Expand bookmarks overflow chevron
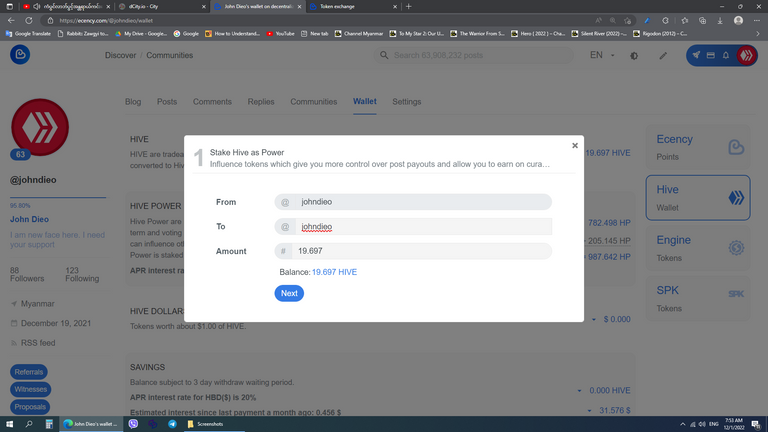The image size is (768, 432). [758, 34]
